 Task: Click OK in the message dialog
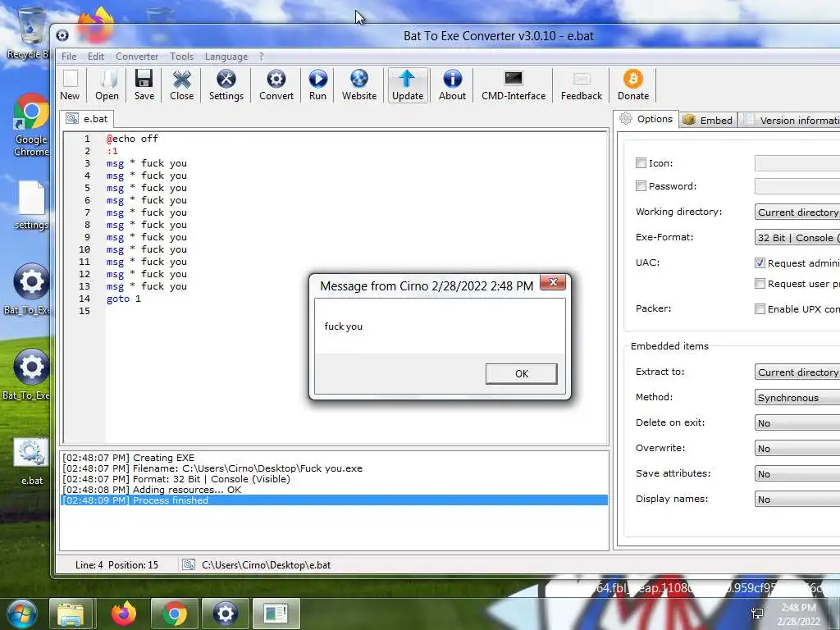point(521,374)
